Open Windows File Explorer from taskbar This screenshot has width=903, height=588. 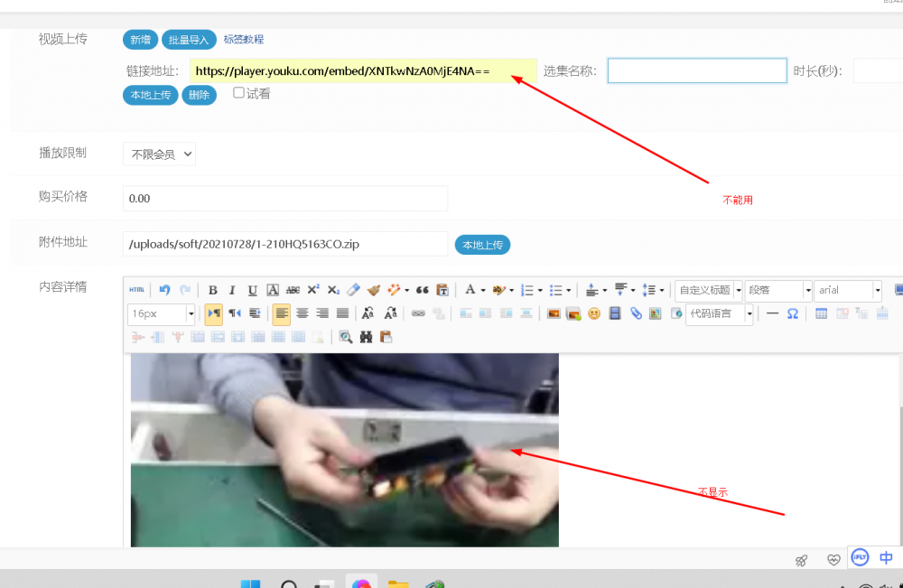(x=398, y=583)
